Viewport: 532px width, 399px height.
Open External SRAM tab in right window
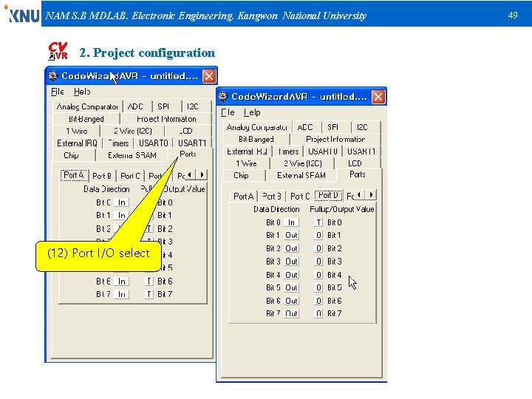coord(301,176)
